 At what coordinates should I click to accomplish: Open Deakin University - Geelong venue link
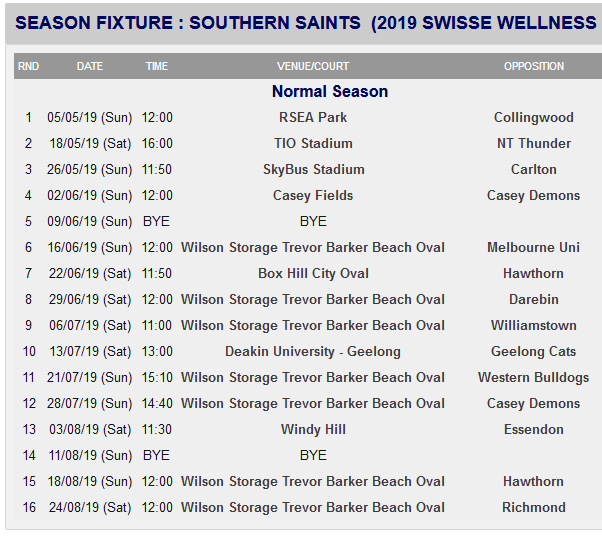(x=313, y=351)
